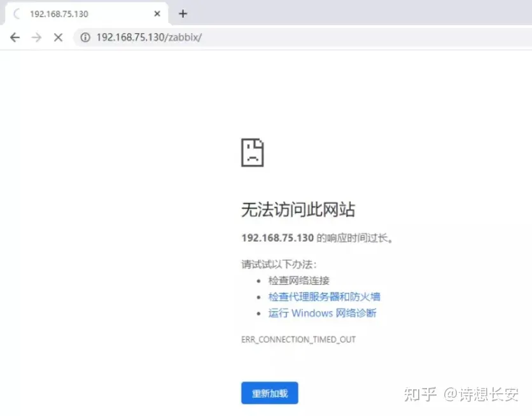Click the 请试试以下办法 text
This screenshot has height=416, width=532.
(x=279, y=264)
